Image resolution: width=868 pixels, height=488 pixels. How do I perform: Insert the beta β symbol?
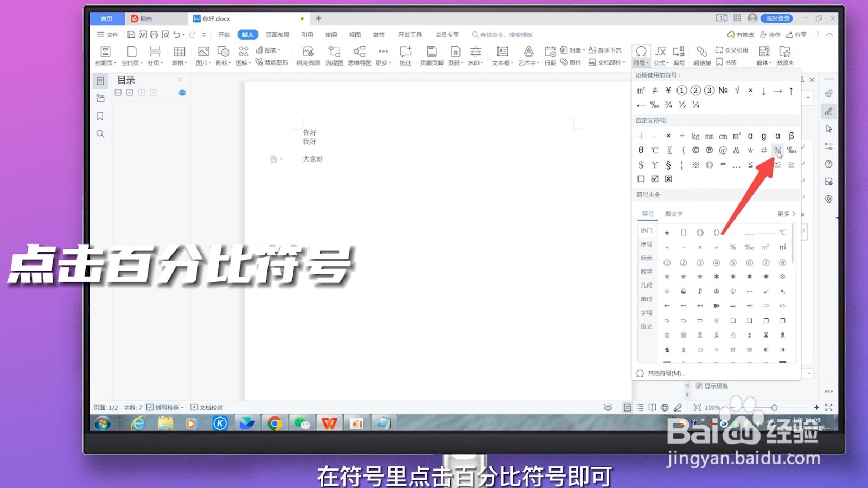792,136
